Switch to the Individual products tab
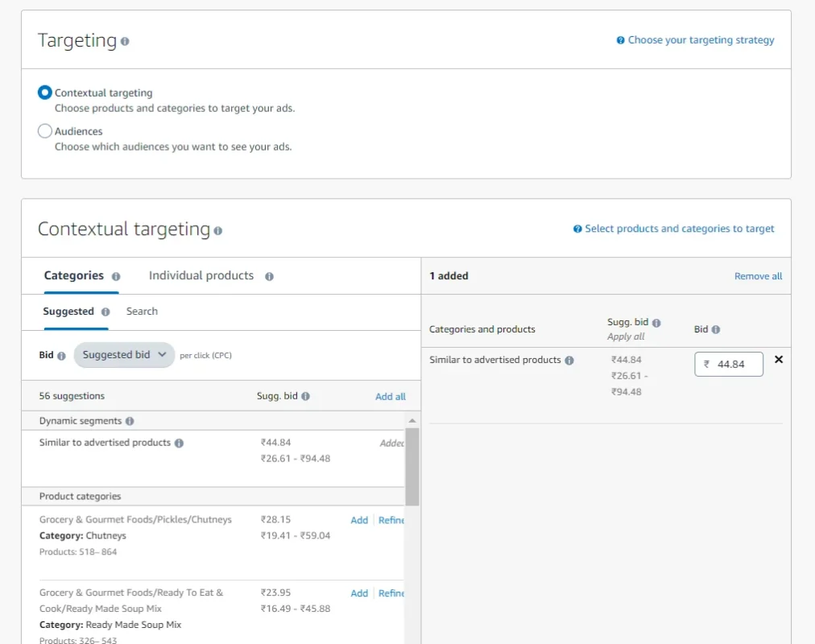The height and width of the screenshot is (644, 815). 201,275
